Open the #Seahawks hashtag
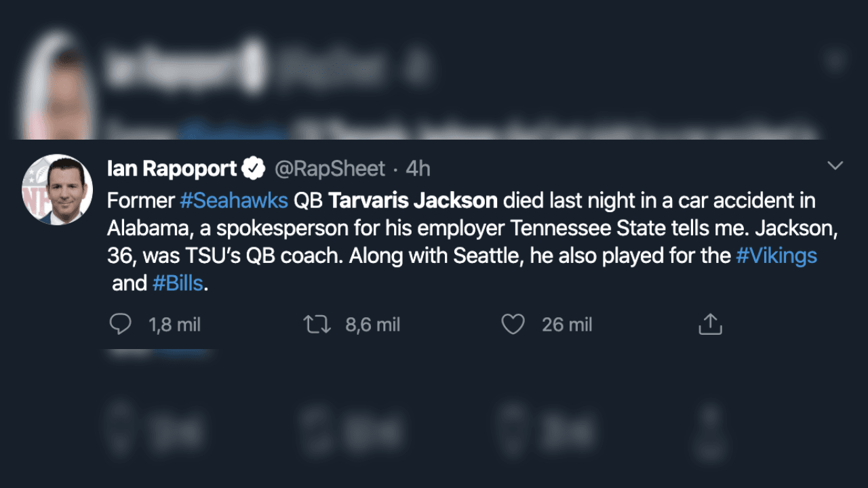 234,201
